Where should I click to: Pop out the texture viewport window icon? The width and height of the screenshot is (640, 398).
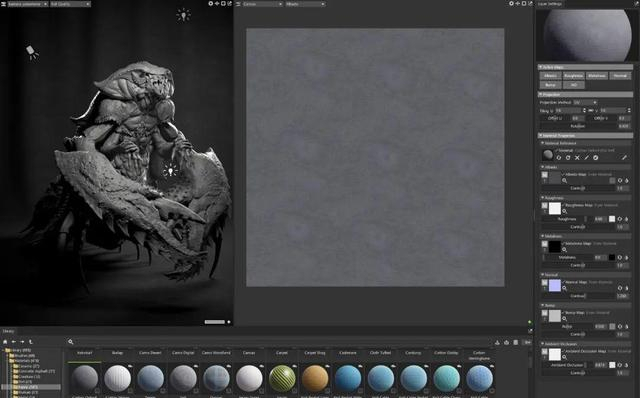(530, 3)
